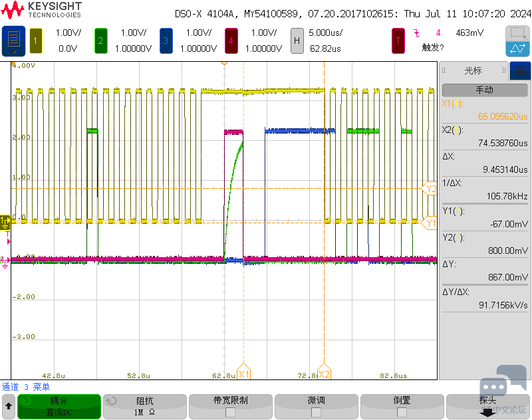Select X2 cursor value 74.538760us
532x420 pixels.
(503, 143)
